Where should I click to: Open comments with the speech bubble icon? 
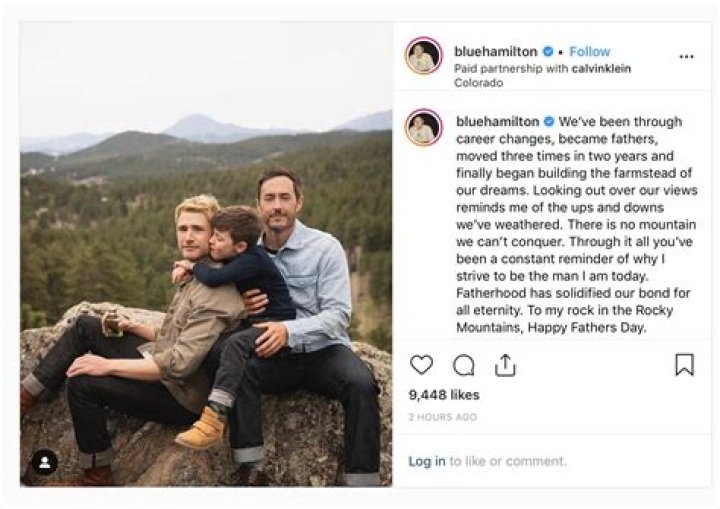464,366
